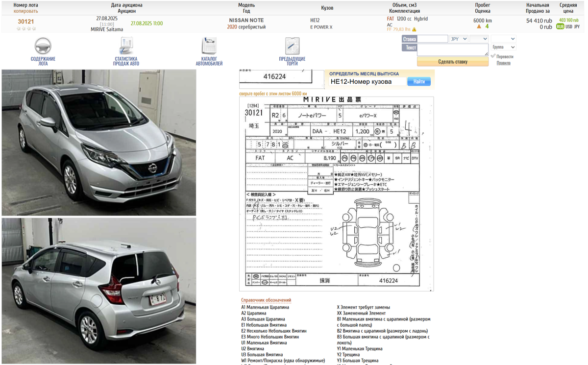Click the NISSAN NOTE model link

point(246,20)
